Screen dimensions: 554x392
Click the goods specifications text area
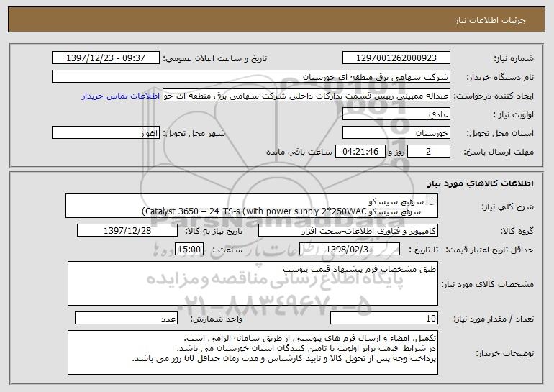click(x=253, y=283)
